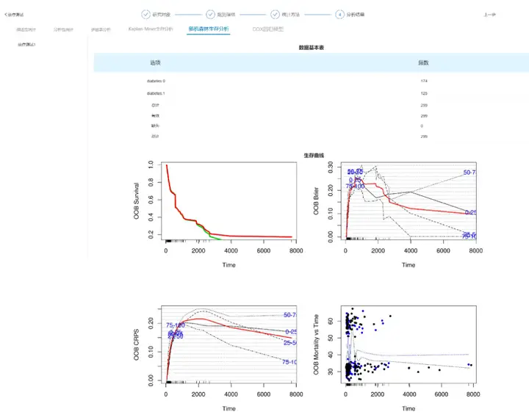Click the back arrow at top left

pos(6,15)
